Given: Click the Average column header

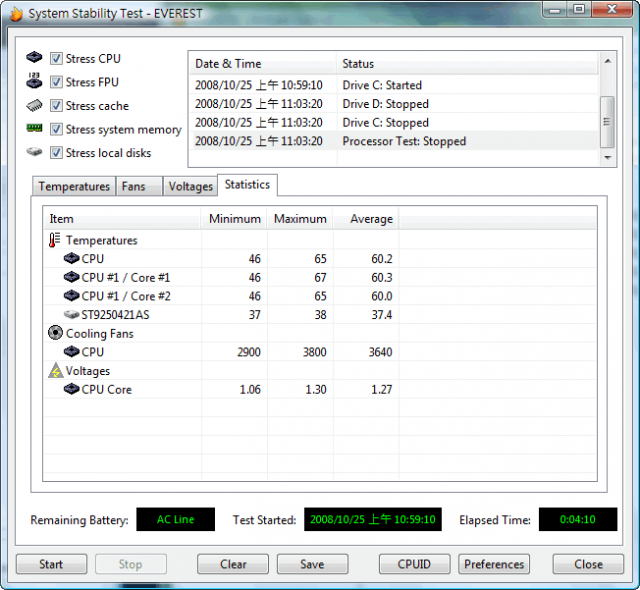Looking at the screenshot, I should tap(366, 219).
